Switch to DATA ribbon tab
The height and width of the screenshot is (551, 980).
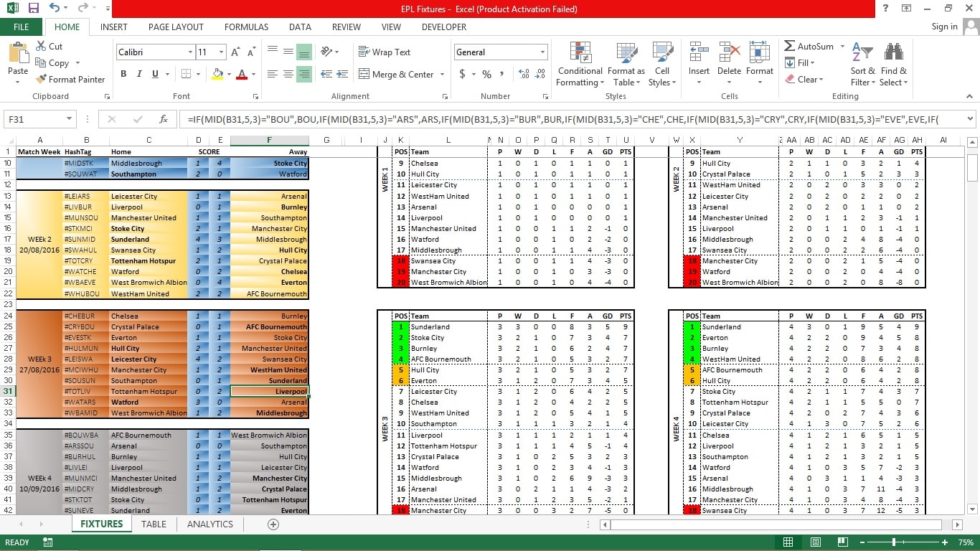coord(300,27)
